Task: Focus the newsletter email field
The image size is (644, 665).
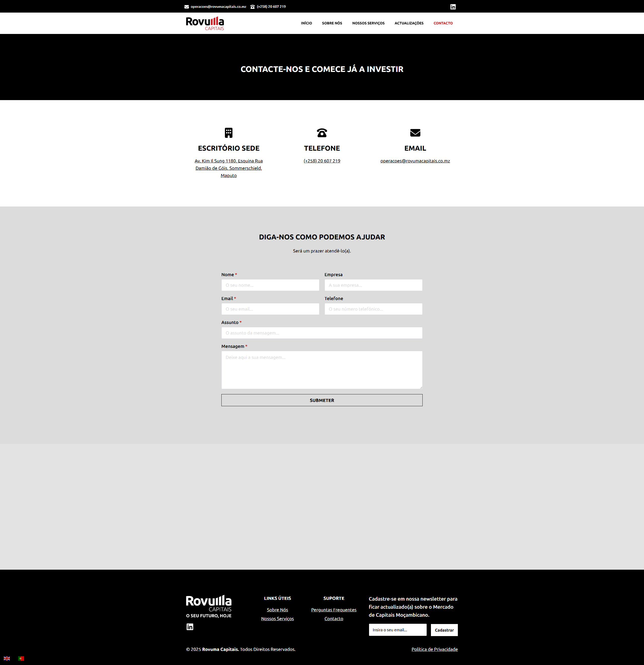Action: tap(397, 630)
